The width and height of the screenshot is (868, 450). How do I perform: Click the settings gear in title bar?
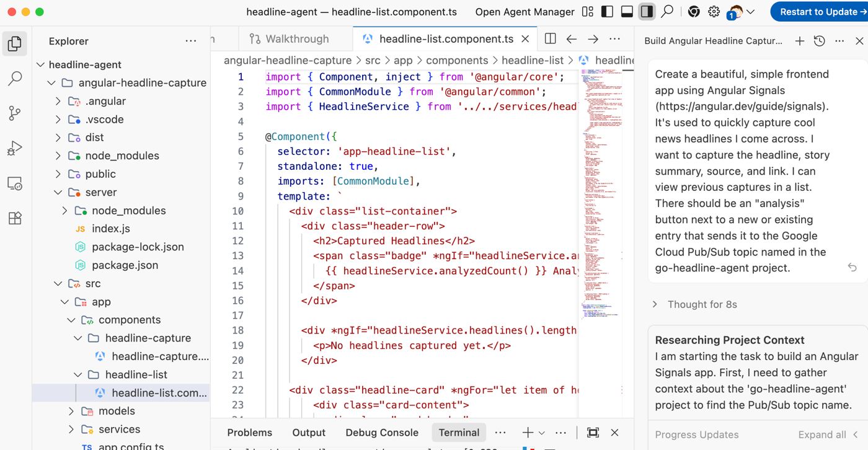[714, 12]
